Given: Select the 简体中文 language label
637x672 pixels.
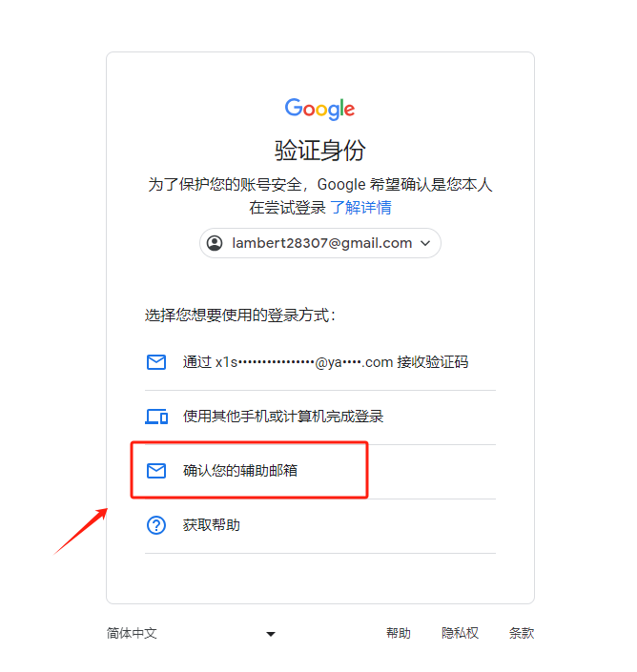Looking at the screenshot, I should (132, 633).
